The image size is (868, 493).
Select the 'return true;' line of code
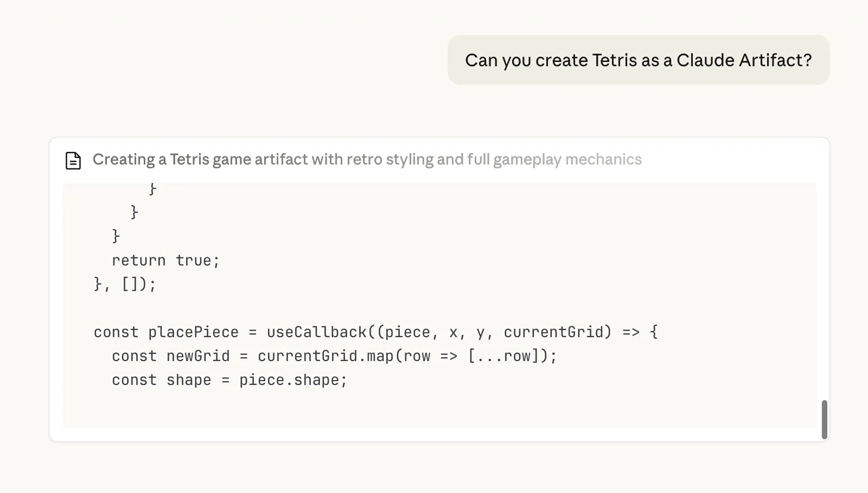pyautogui.click(x=165, y=260)
